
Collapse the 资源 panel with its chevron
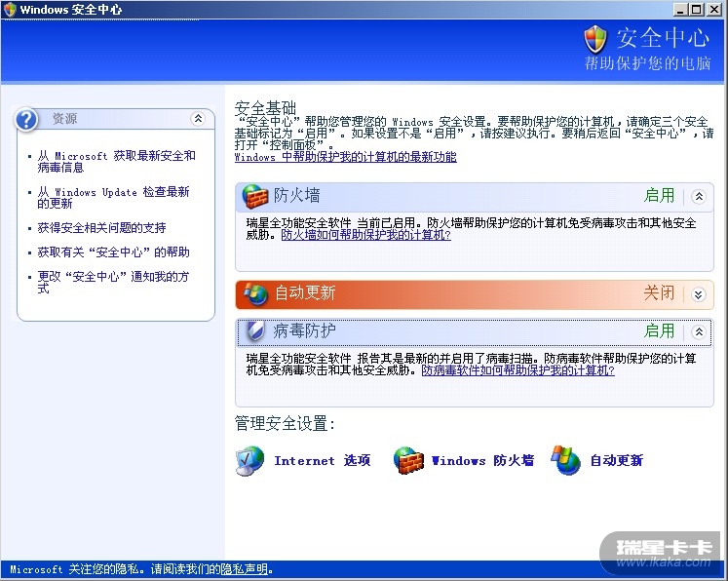[198, 118]
